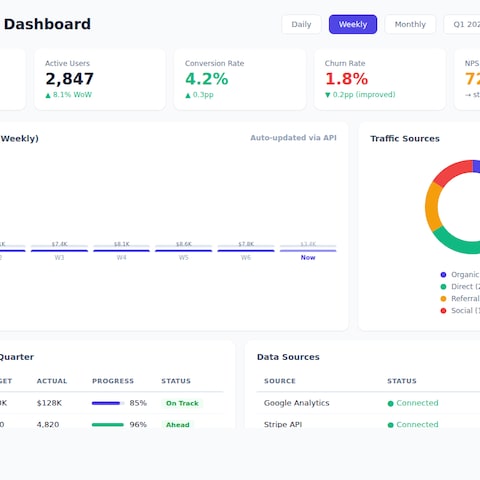Click the down arrow under Churn Rate

328,95
